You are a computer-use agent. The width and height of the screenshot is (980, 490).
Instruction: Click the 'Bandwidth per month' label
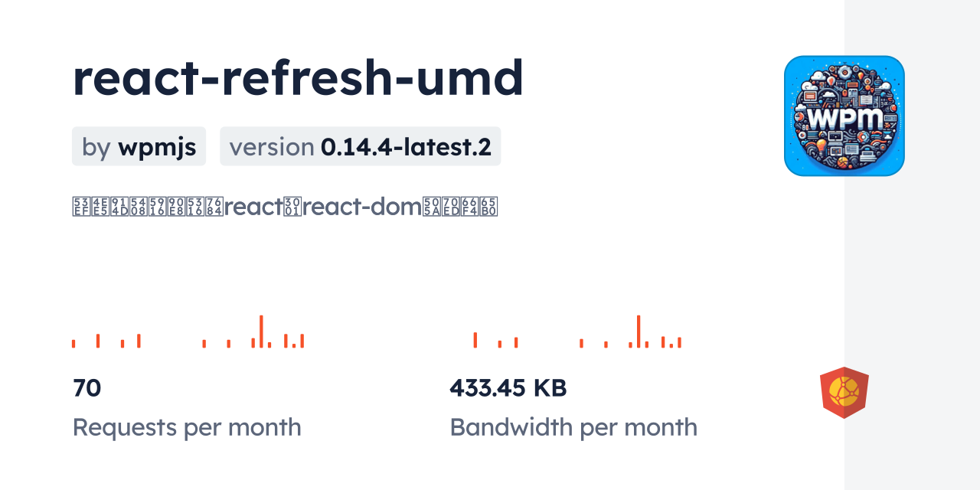click(573, 427)
